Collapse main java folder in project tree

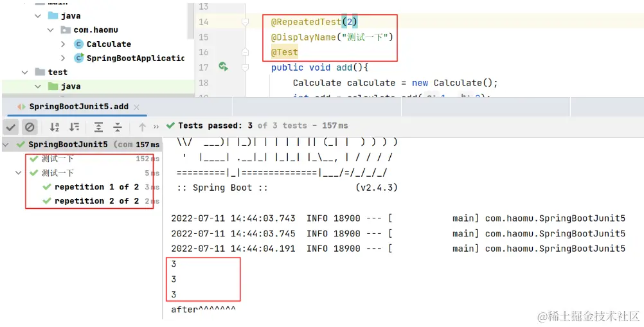click(38, 16)
